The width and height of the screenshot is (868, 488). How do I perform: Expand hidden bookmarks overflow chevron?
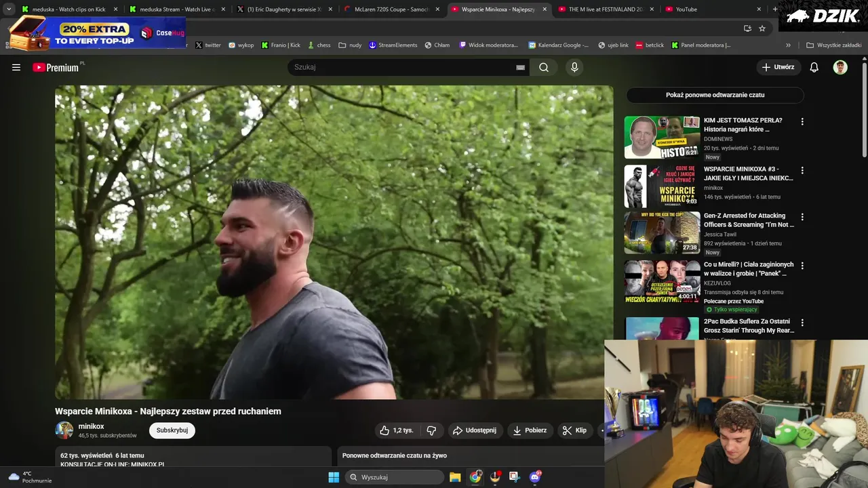pos(788,45)
